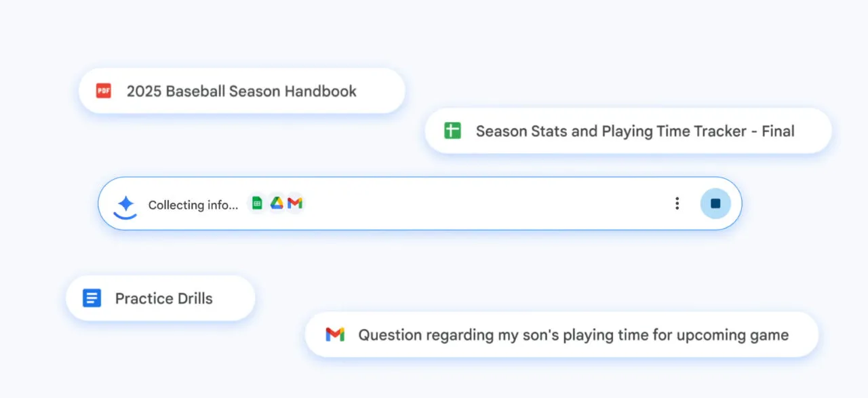Viewport: 868px width, 398px height.
Task: Click the word 'Handbook' on the PDF chip
Action: 320,91
